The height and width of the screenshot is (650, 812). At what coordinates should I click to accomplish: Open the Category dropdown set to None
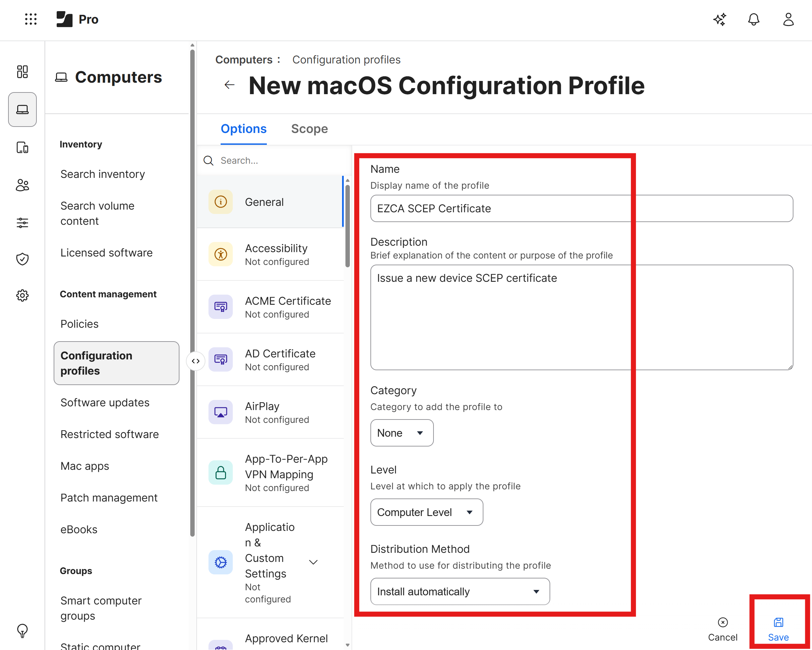401,433
